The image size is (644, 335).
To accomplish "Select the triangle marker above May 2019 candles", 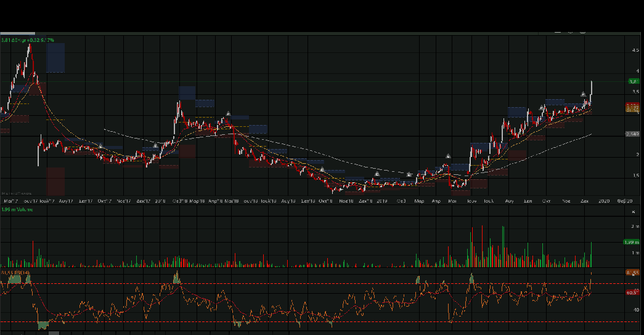I will coord(448,156).
